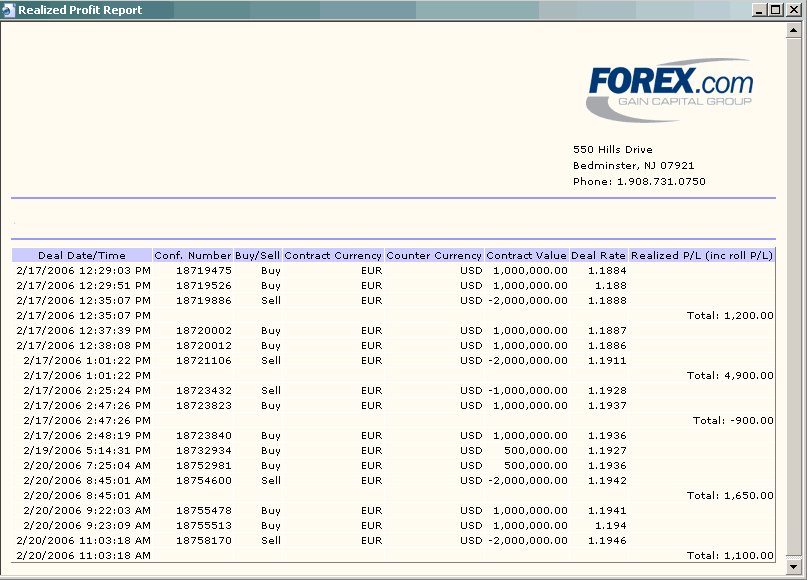Viewport: 807px width, 580px height.
Task: Click the Counter Currency column header
Action: tap(434, 255)
